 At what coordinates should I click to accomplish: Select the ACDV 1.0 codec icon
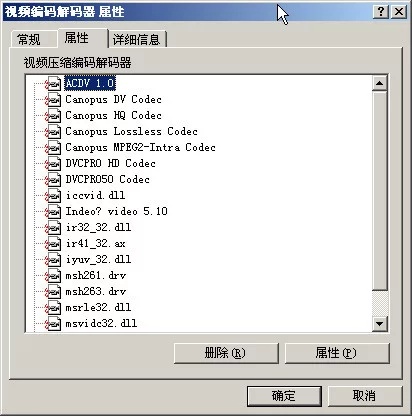point(53,84)
